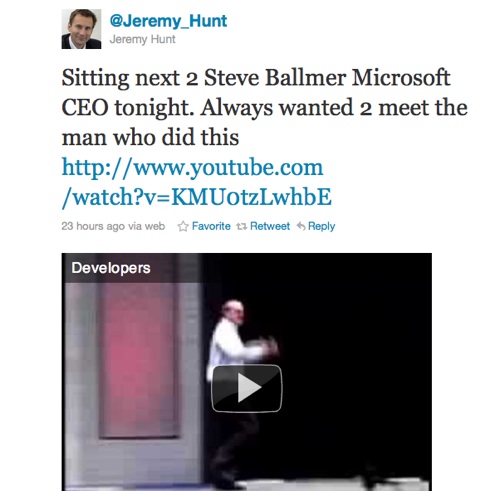This screenshot has width=500, height=491.
Task: Click the /watch?v=KMUotzLwhbE link portion
Action: tap(197, 197)
